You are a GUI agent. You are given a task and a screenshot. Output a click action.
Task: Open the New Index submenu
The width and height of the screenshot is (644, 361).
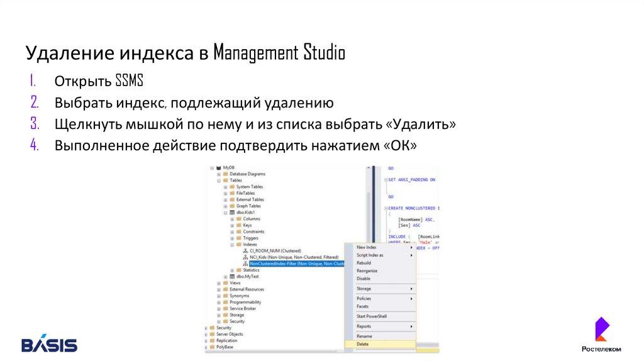coord(367,247)
